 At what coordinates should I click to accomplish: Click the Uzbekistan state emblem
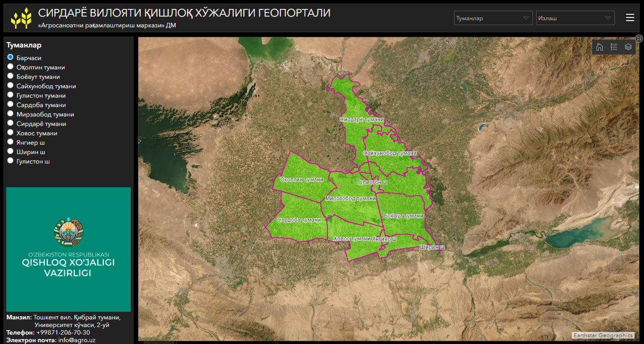[x=69, y=232]
